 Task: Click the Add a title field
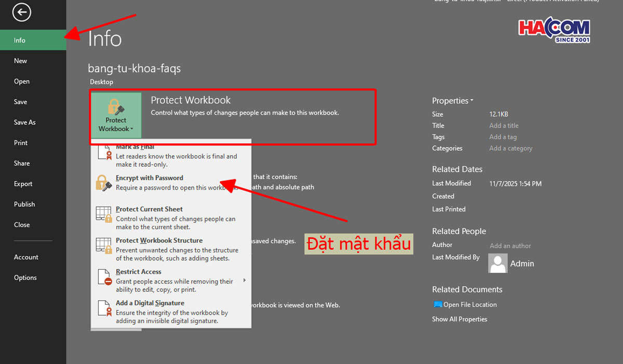click(x=504, y=125)
